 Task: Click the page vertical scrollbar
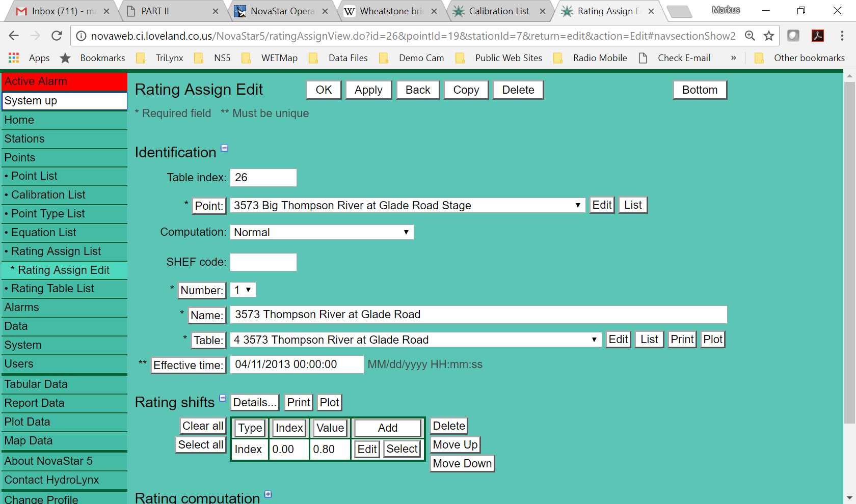coord(849,255)
